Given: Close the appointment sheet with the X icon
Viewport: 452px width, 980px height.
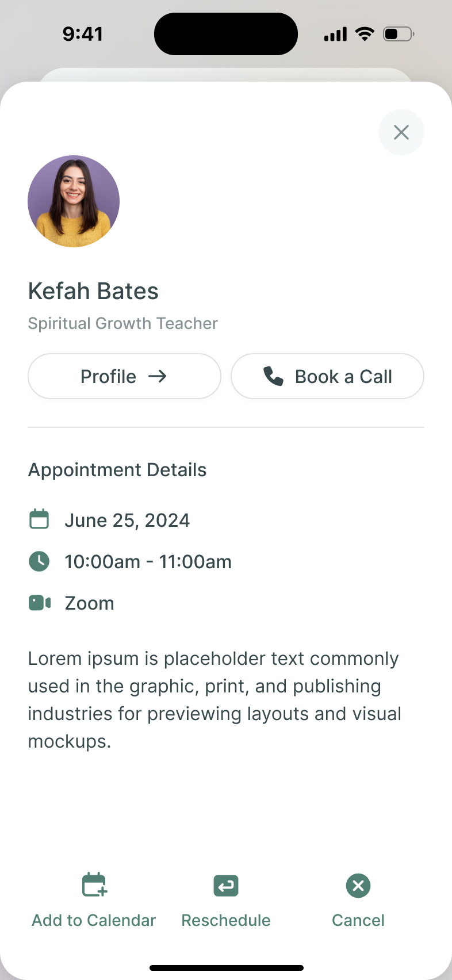Looking at the screenshot, I should 401,132.
